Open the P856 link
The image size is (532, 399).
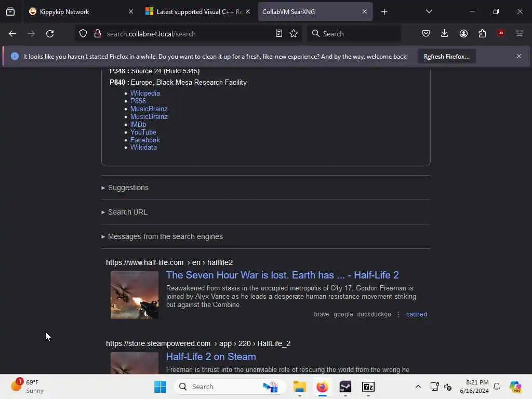pos(138,101)
